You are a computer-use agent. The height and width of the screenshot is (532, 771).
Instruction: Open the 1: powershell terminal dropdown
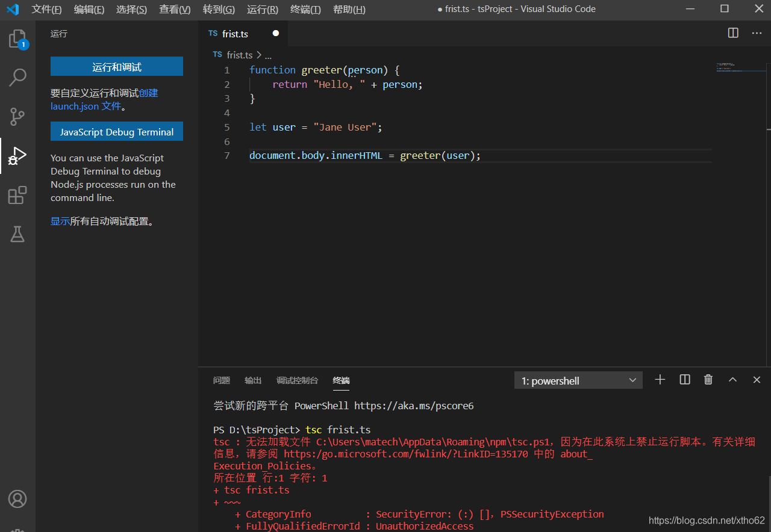click(x=578, y=380)
